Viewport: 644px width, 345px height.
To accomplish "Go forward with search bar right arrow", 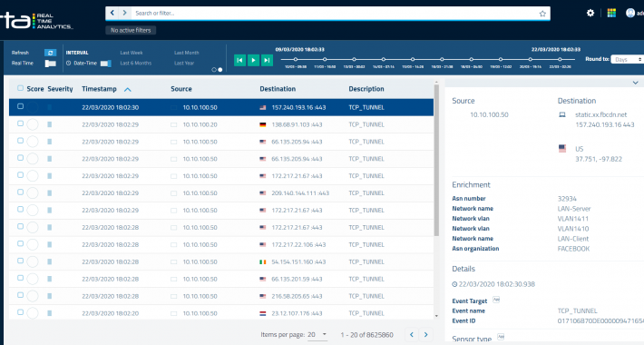I will coord(125,13).
